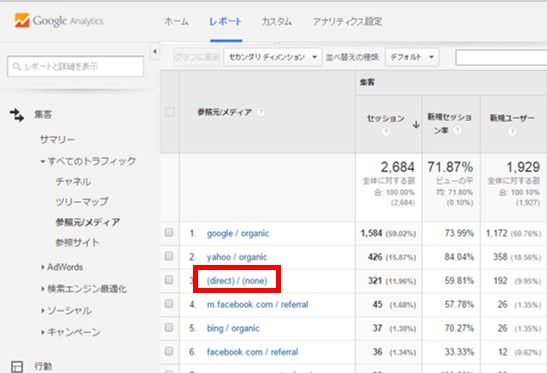The width and height of the screenshot is (547, 373).
Task: Click the 行動 sidebar heading
Action: point(43,366)
